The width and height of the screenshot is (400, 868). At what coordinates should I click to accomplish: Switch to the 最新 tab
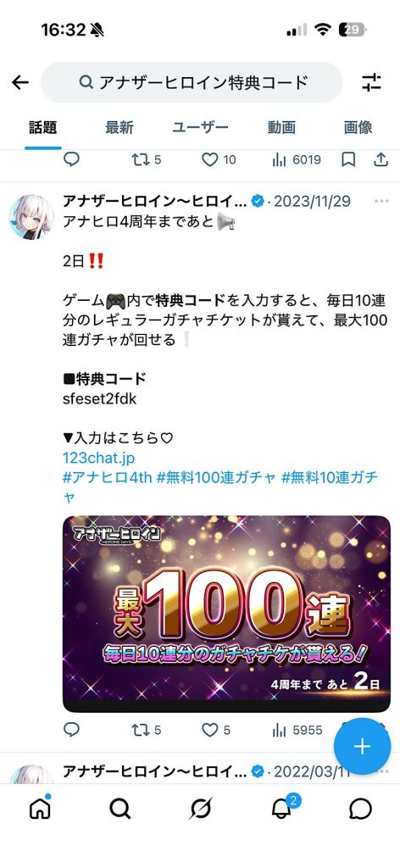(119, 127)
